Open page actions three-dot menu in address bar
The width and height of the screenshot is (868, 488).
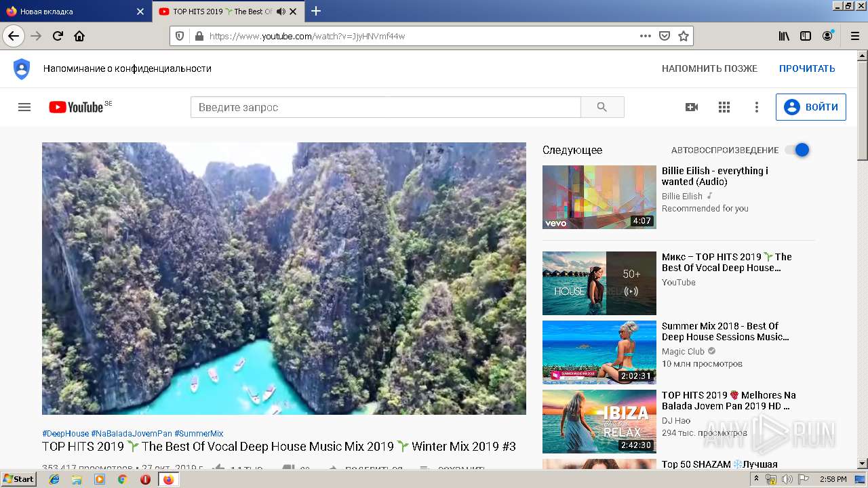[646, 36]
